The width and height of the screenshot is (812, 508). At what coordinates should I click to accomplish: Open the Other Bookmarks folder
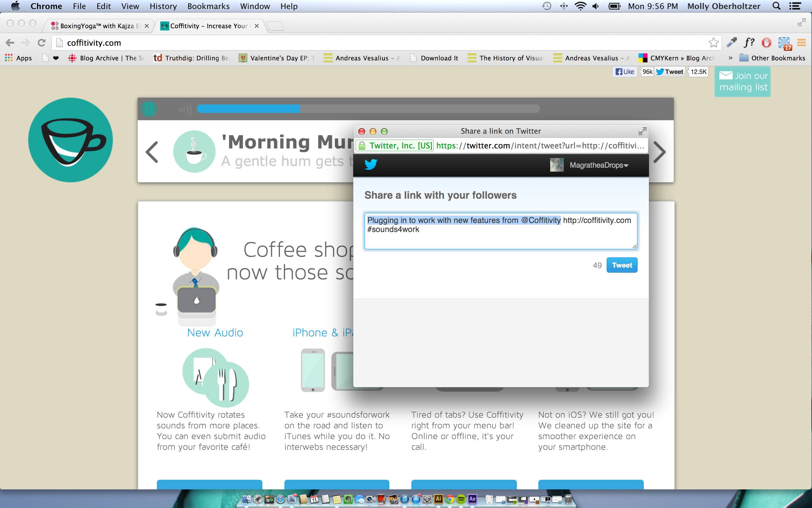pos(772,58)
